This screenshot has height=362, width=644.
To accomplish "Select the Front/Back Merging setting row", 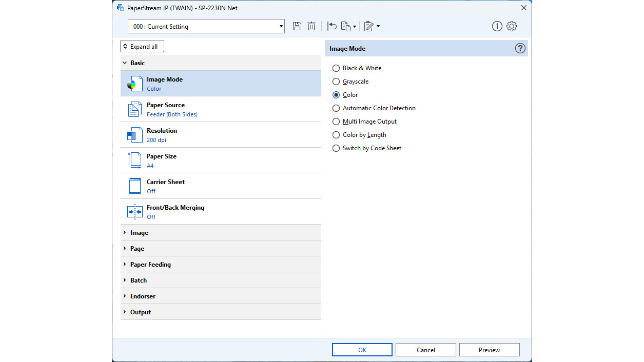I will point(221,212).
